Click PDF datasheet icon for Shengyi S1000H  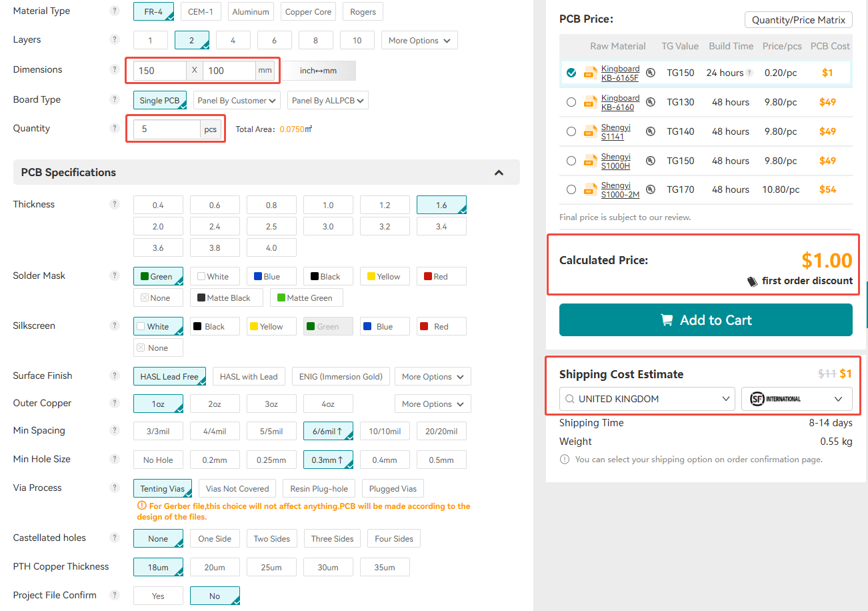tap(590, 161)
